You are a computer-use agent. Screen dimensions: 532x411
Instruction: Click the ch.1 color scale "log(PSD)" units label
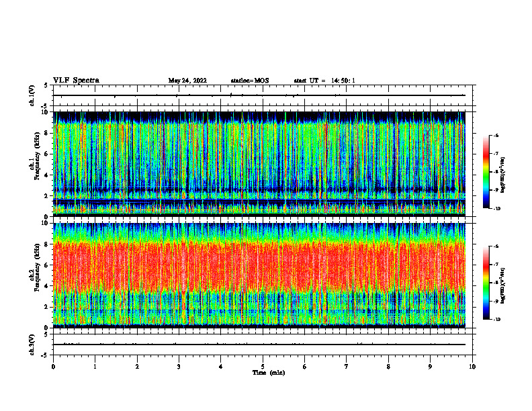(x=503, y=175)
